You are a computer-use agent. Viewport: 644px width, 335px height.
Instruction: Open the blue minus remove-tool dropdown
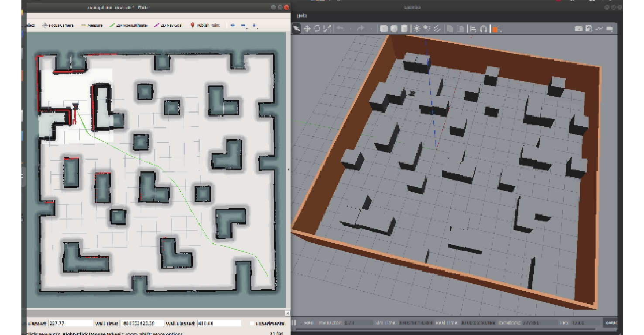coord(244,26)
